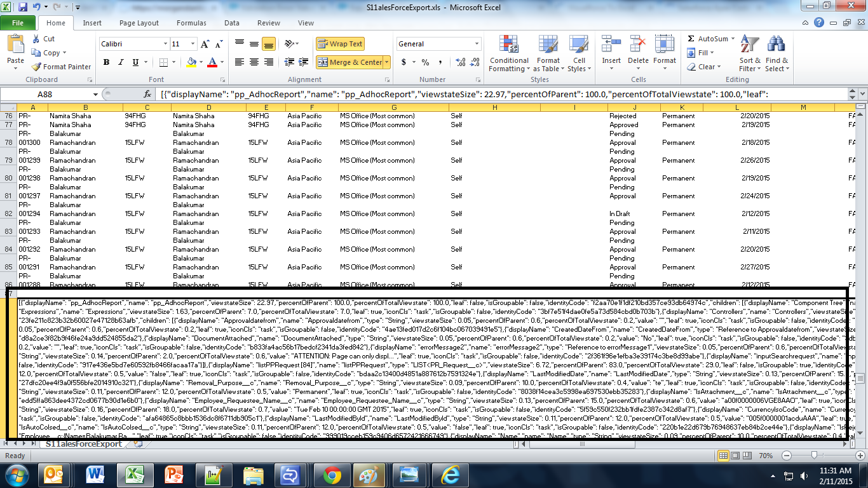Click Merge & Center button
Image resolution: width=868 pixels, height=488 pixels.
(349, 62)
